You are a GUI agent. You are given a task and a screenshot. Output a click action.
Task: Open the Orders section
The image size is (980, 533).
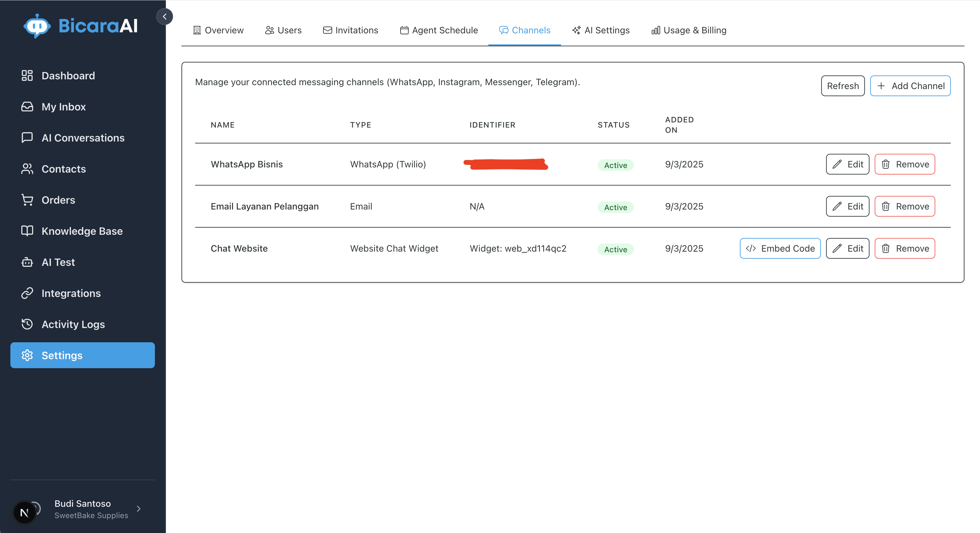click(58, 199)
